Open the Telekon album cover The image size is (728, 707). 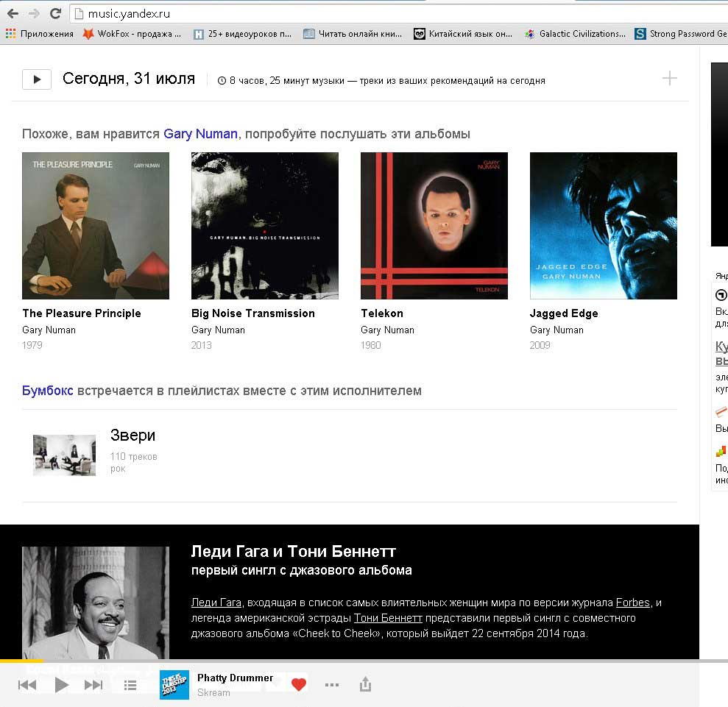tap(434, 225)
